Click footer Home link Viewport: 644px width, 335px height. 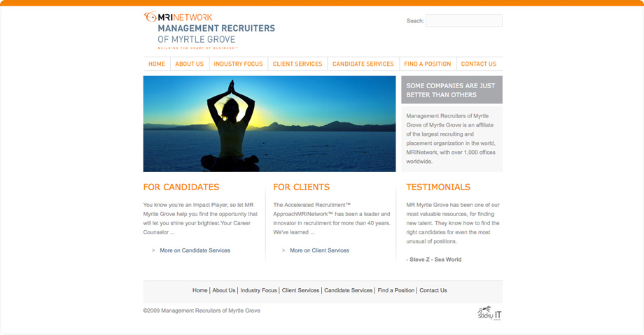(200, 290)
